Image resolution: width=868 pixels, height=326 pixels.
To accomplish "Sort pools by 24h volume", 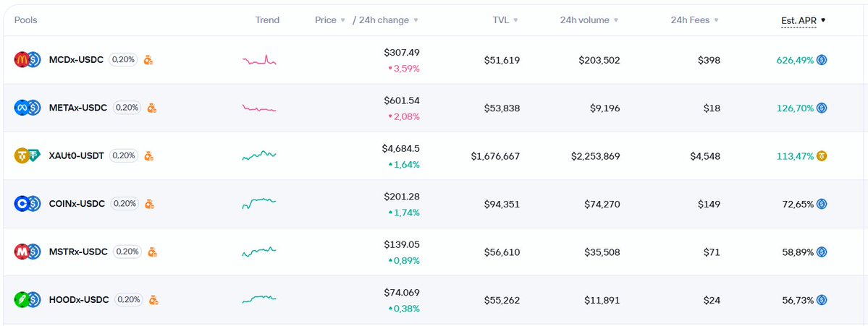I will pyautogui.click(x=589, y=20).
